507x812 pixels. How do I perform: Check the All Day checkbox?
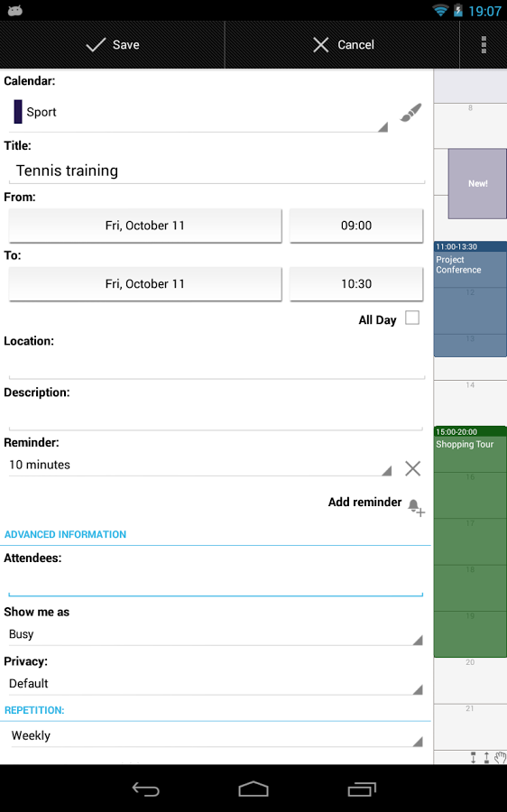412,318
